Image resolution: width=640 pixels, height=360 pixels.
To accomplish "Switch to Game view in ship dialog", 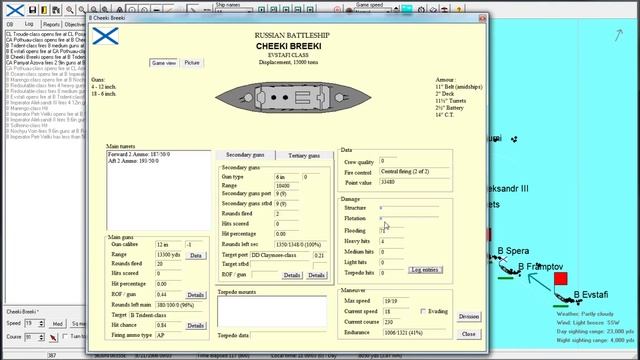I will [x=164, y=63].
